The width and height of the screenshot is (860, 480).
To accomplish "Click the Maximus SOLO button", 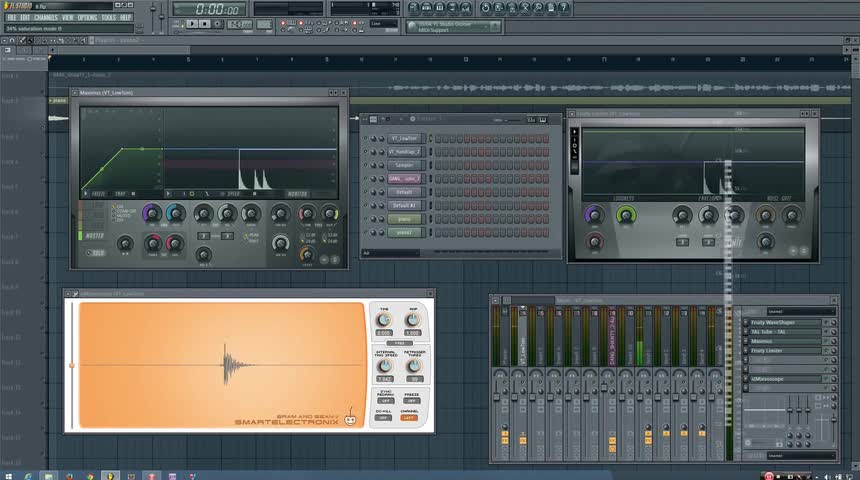I will [95, 252].
